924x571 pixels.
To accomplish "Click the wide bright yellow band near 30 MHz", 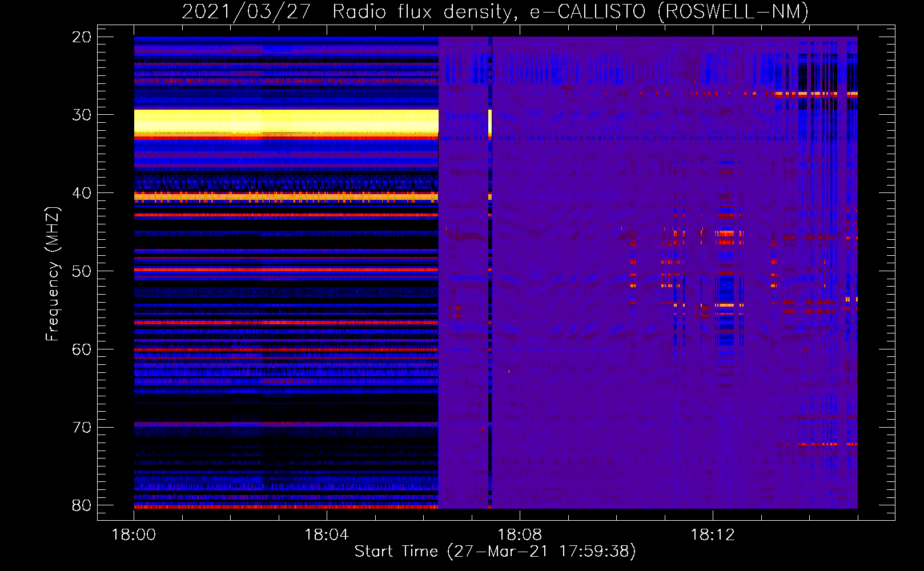I will pyautogui.click(x=286, y=122).
